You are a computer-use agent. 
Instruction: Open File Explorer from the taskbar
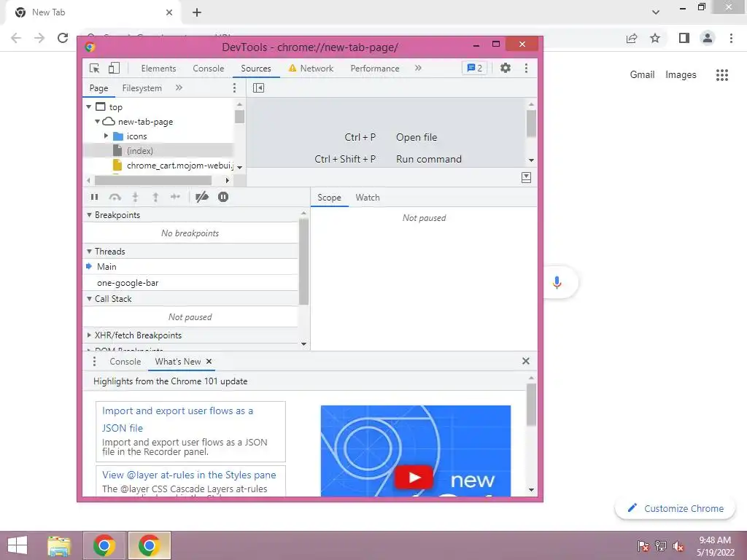click(x=59, y=545)
